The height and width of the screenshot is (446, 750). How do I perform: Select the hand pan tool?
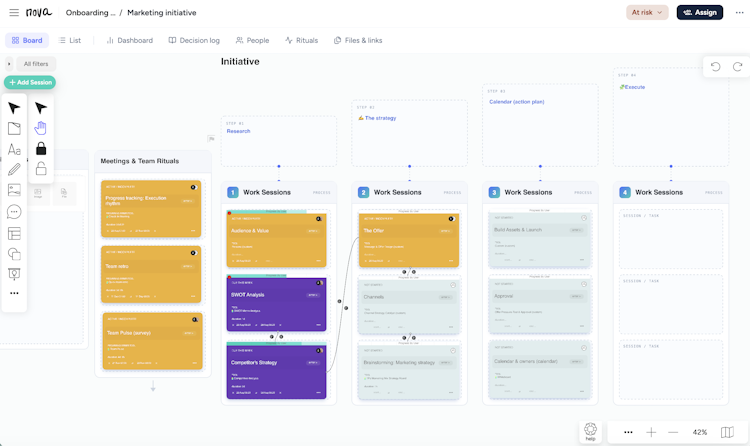(x=41, y=128)
